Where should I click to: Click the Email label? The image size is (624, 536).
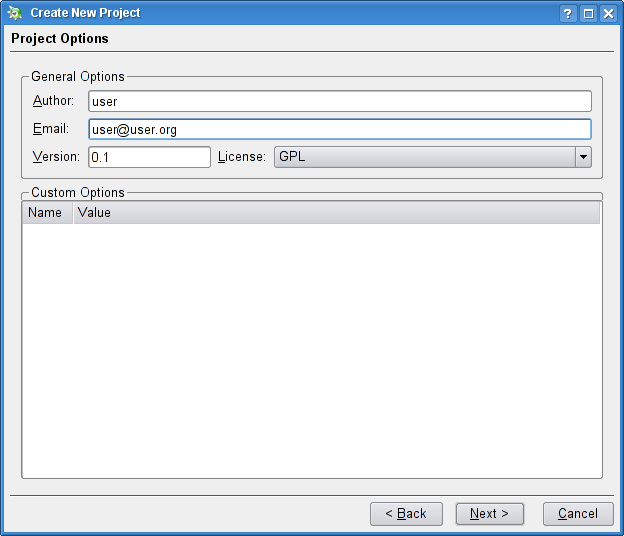pos(50,129)
